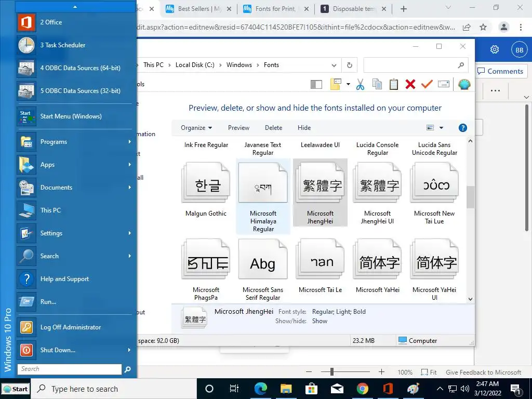Open a new browser tab with plus

[x=403, y=9]
